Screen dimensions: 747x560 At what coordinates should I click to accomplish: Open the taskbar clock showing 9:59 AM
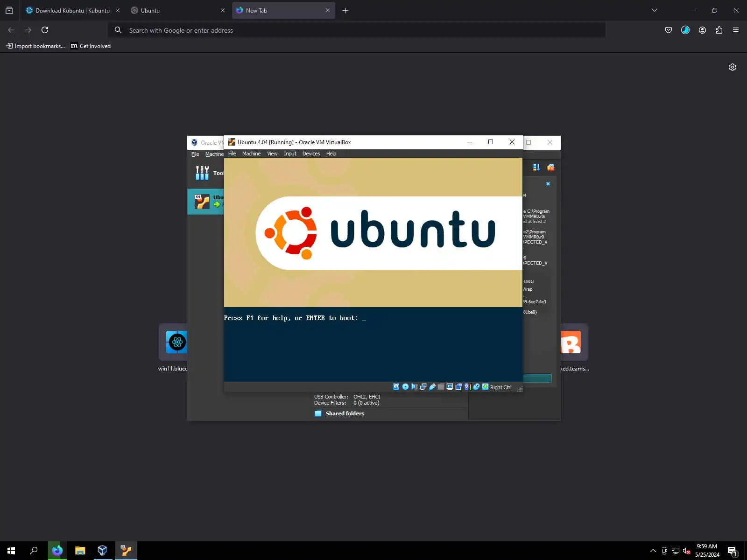pos(707,551)
